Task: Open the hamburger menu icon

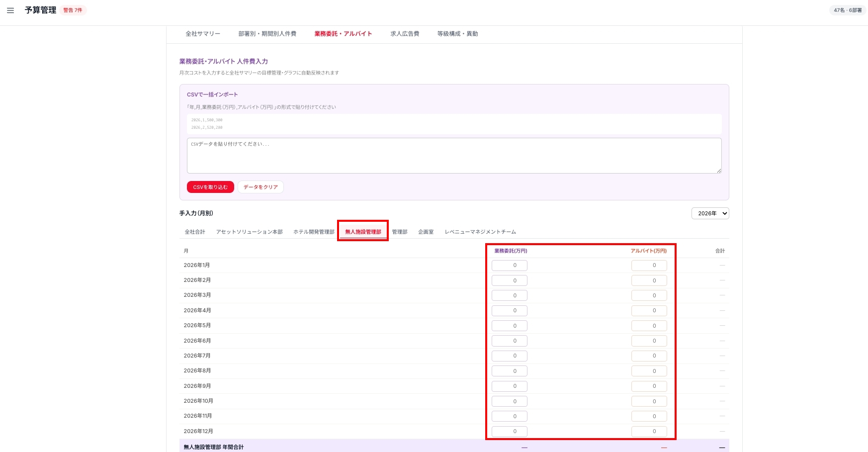Action: (10, 10)
